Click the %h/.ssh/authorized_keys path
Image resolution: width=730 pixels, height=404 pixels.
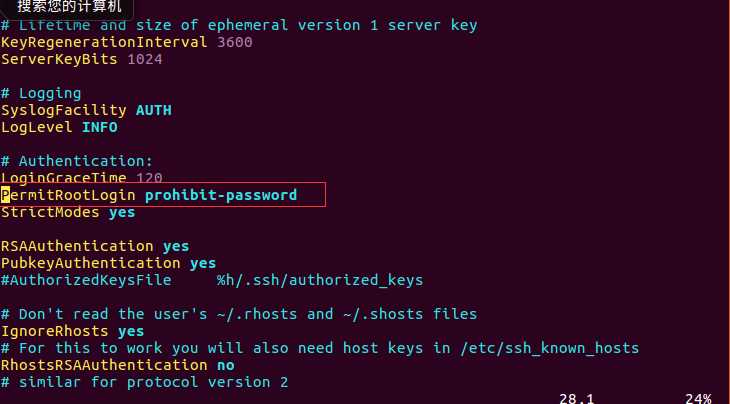pos(320,280)
